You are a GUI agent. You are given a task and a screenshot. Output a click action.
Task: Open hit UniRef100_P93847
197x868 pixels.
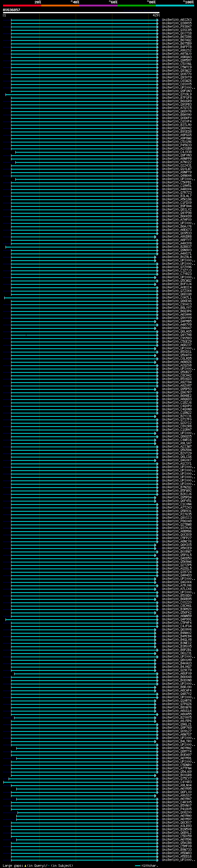(177, 26)
